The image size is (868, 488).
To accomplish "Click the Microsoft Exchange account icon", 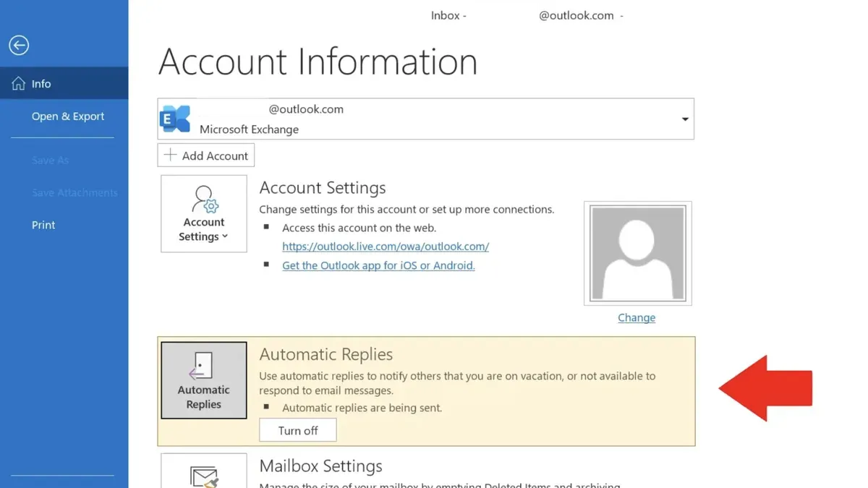I will pos(175,119).
